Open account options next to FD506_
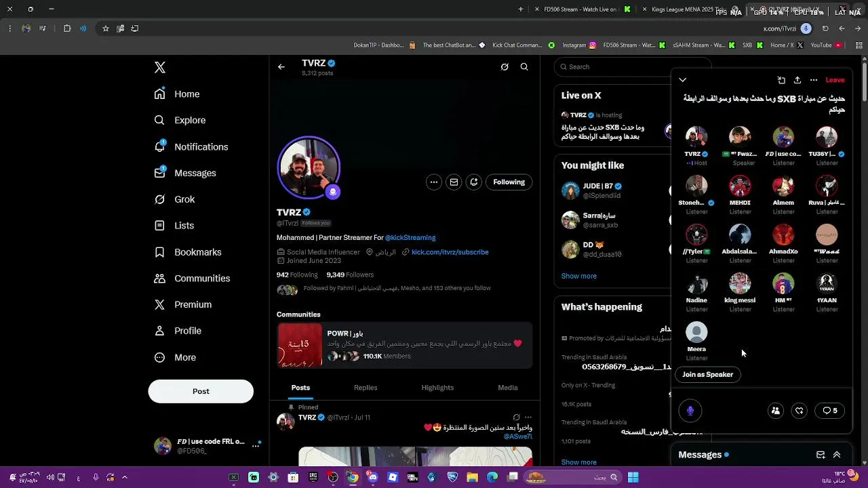 click(256, 445)
